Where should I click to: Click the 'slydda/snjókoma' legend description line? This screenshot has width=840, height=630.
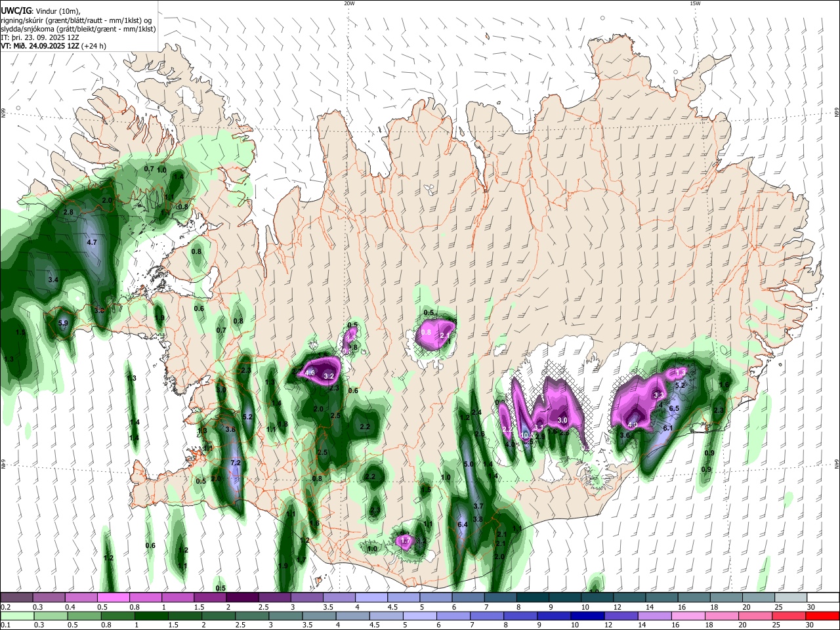pyautogui.click(x=78, y=29)
